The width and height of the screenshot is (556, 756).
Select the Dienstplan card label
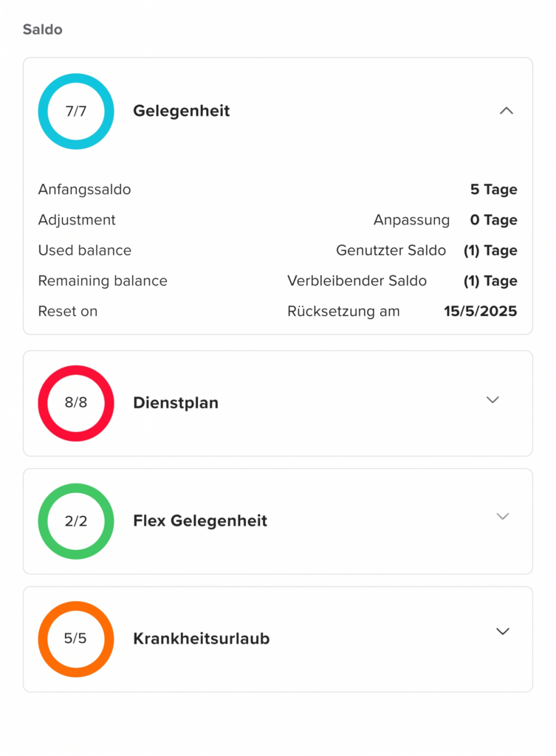click(x=176, y=403)
